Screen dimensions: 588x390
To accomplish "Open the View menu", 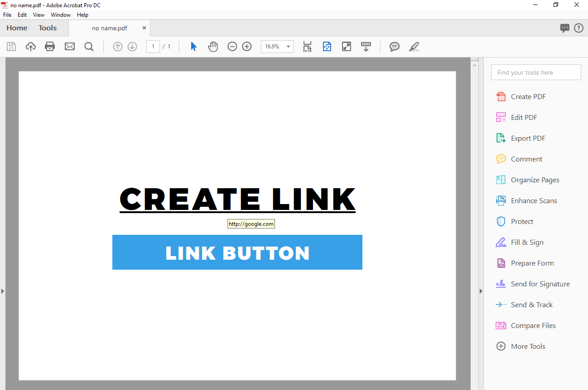I will point(39,15).
